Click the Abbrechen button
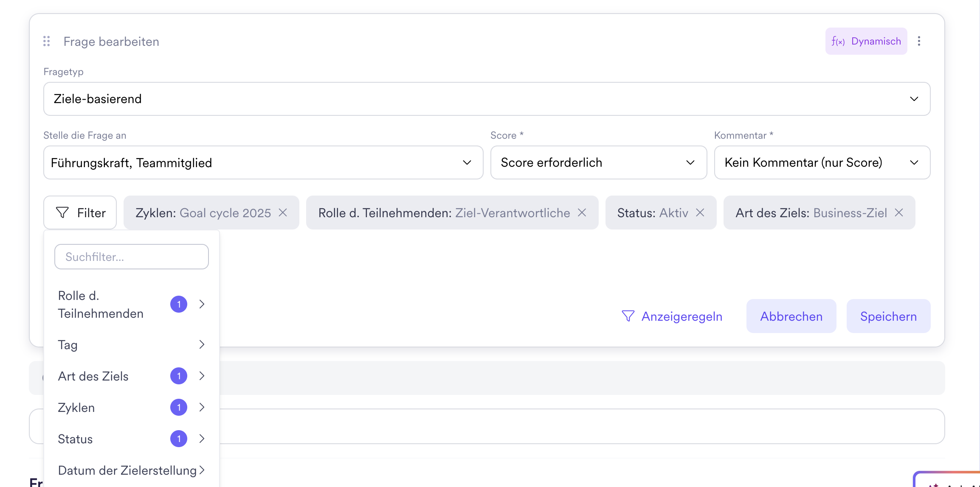Image resolution: width=980 pixels, height=487 pixels. (791, 316)
